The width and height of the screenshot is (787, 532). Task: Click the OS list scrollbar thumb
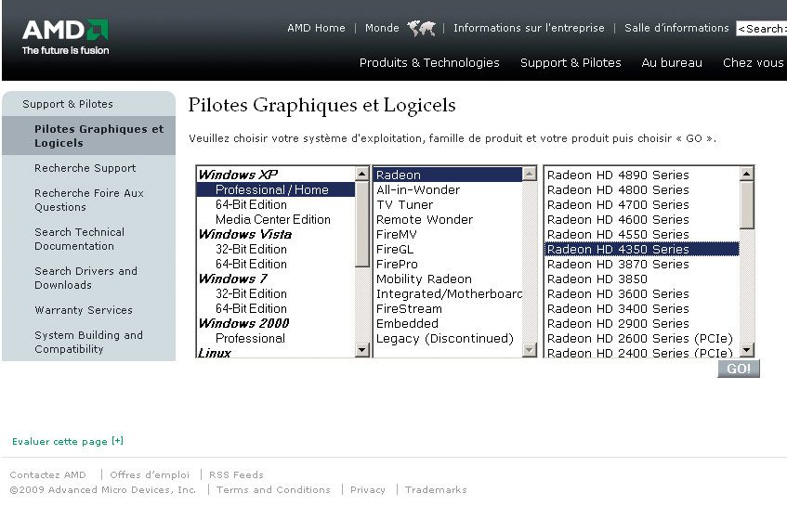(361, 224)
